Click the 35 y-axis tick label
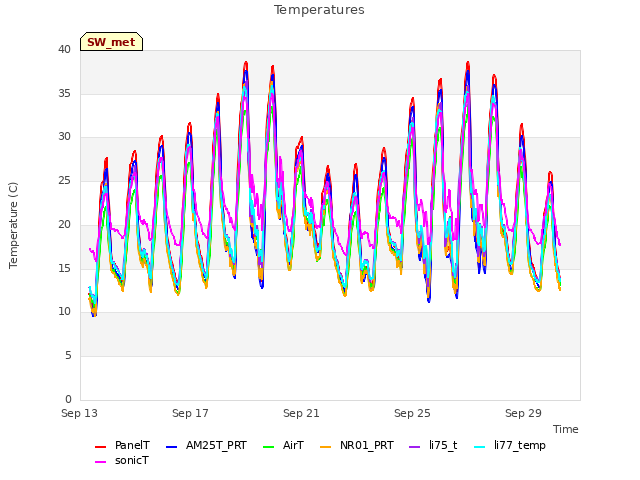640x480 pixels. click(64, 93)
